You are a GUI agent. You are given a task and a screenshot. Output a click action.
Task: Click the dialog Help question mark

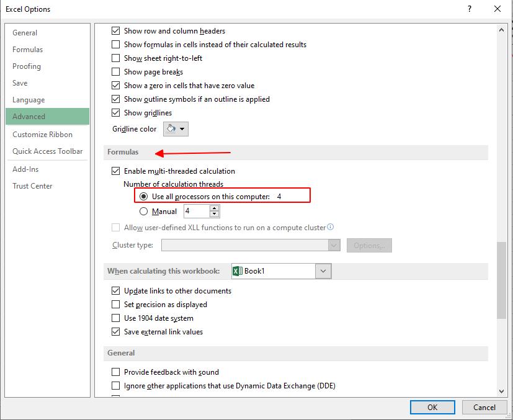[470, 9]
